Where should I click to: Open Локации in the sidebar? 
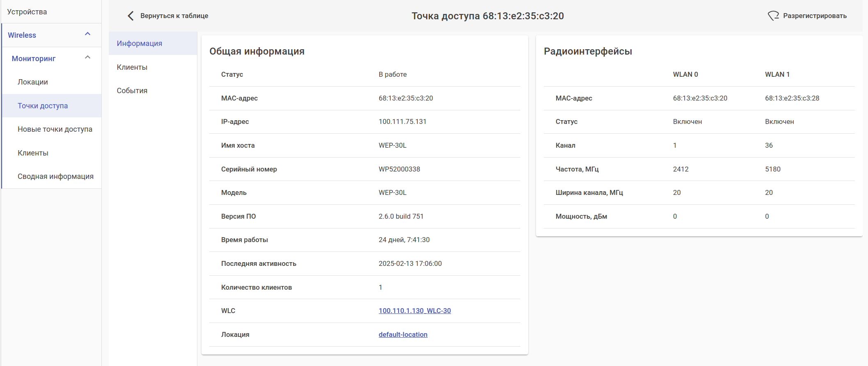pyautogui.click(x=33, y=82)
